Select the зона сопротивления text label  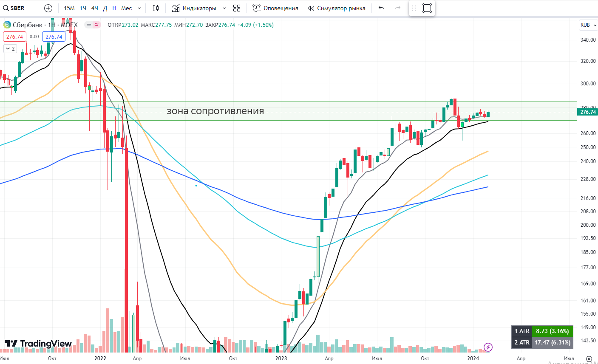click(215, 111)
